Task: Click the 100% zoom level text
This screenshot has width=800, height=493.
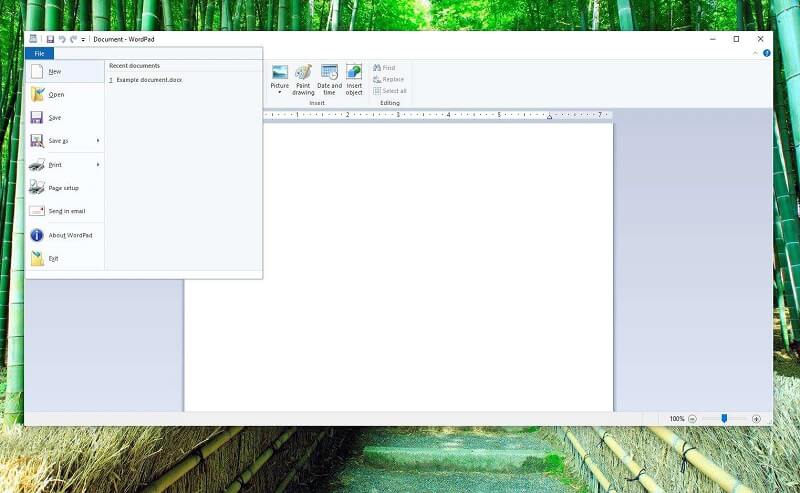Action: coord(677,419)
